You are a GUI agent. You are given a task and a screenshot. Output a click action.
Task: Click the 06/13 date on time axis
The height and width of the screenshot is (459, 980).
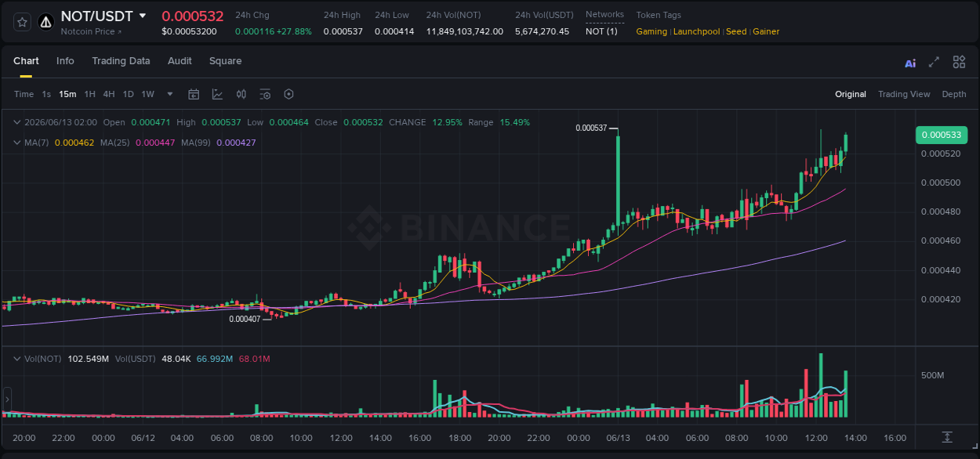[x=619, y=438]
